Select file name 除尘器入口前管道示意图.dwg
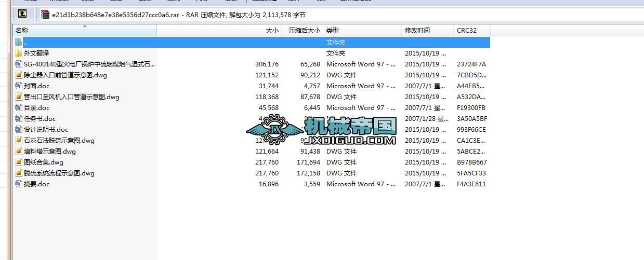Viewport: 644px width, 260px height. tap(65, 75)
